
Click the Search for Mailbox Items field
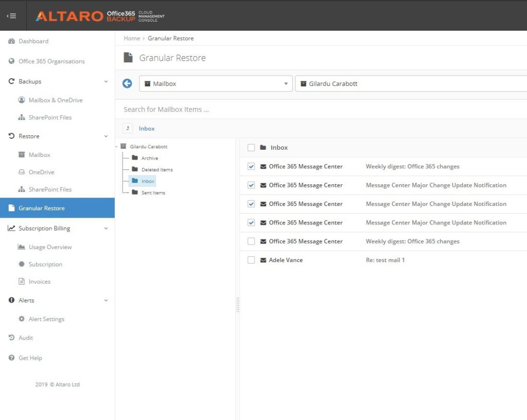(x=321, y=109)
